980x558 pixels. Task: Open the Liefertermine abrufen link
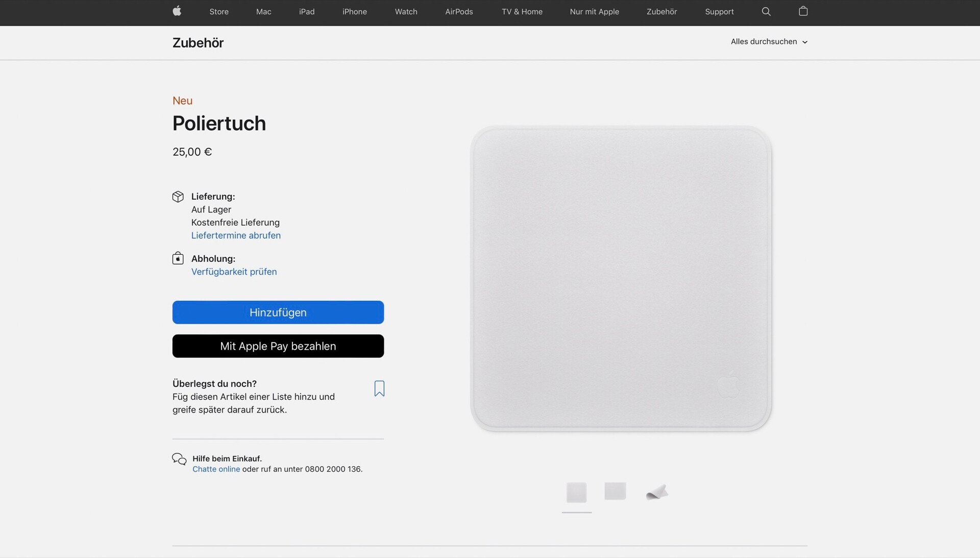point(236,235)
